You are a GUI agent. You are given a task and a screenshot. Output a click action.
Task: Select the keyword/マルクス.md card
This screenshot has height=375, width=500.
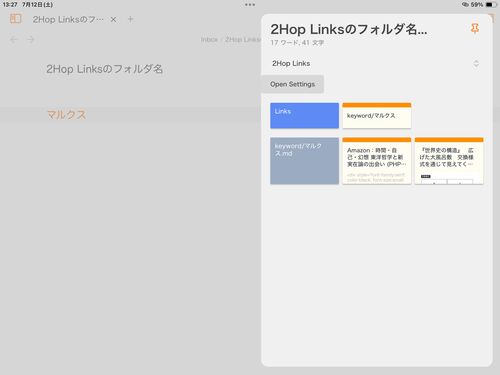point(304,161)
